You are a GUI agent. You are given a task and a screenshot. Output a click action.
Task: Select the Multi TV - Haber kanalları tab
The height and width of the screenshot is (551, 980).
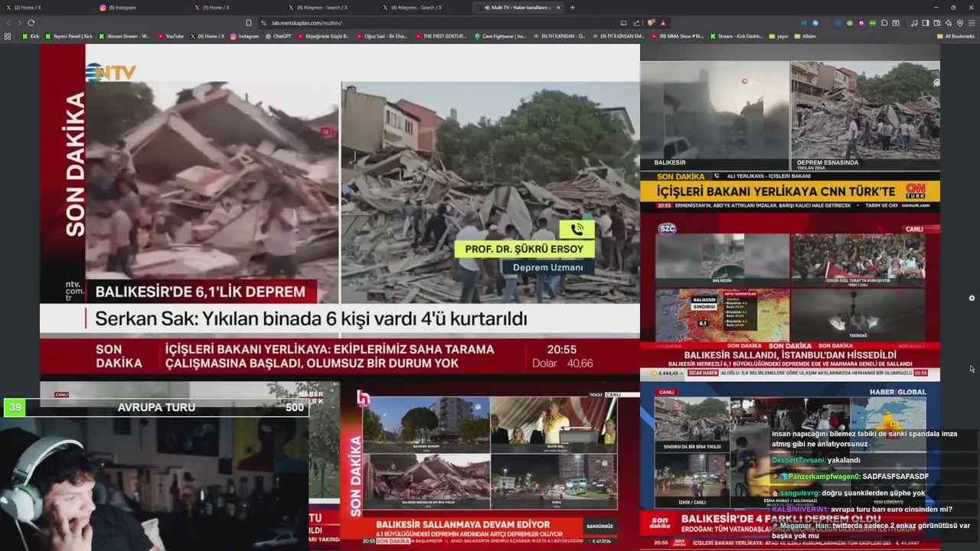coord(517,8)
